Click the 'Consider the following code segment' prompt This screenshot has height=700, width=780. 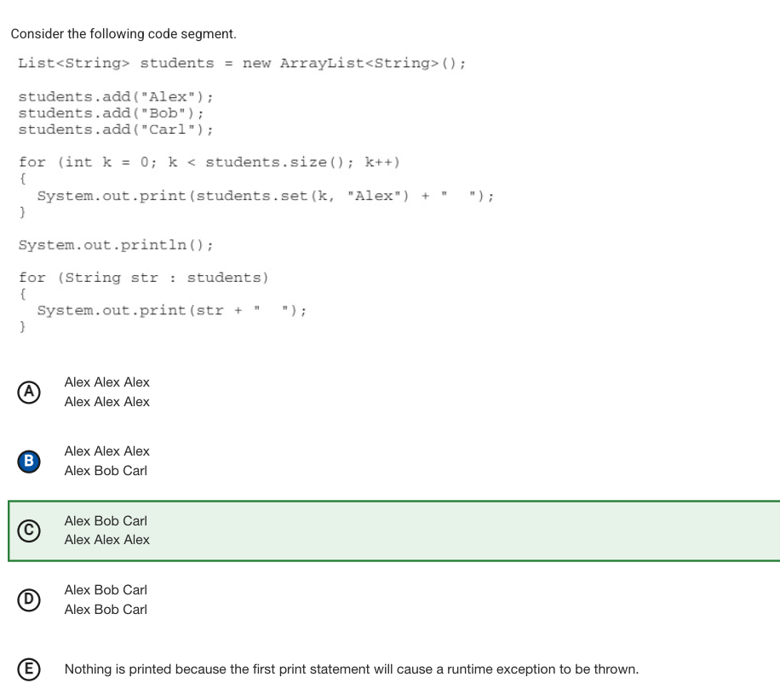coord(123,34)
